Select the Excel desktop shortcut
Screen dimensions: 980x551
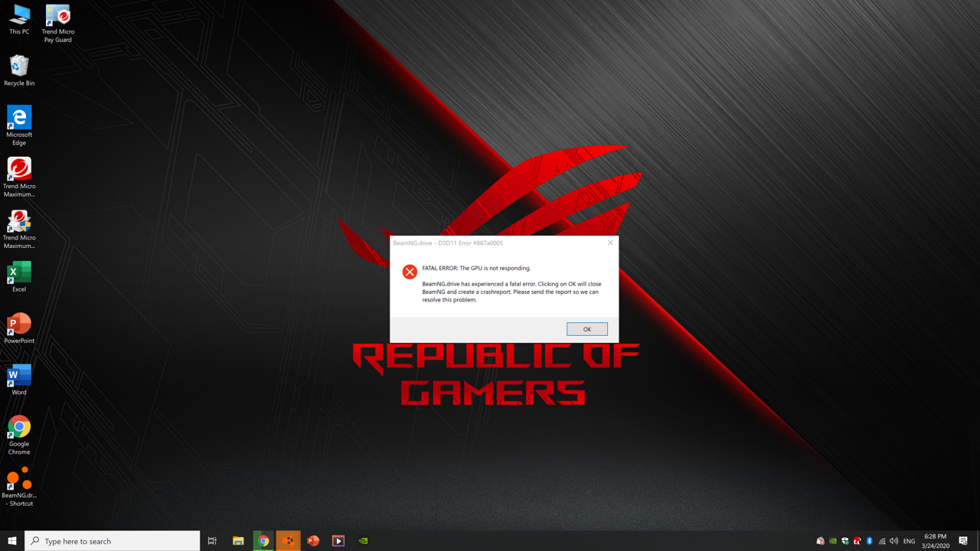(x=19, y=276)
